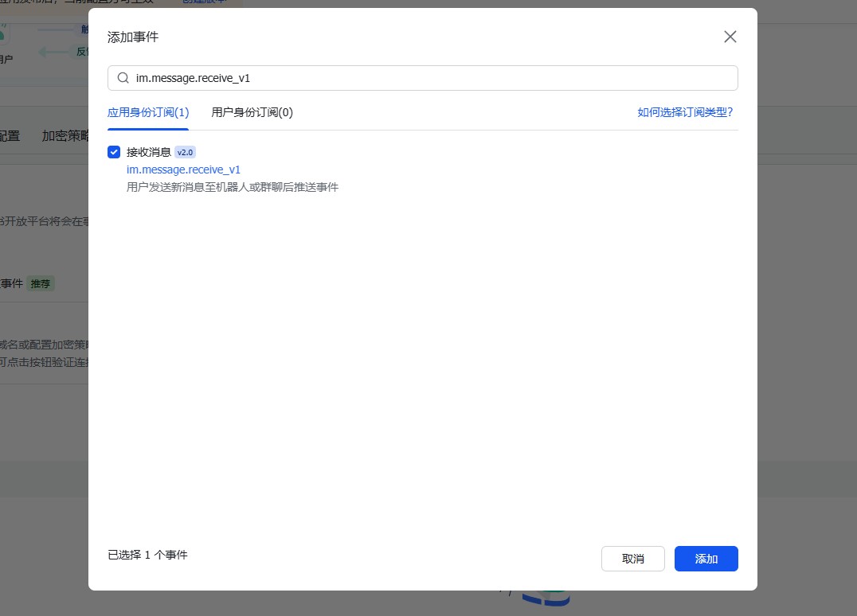857x616 pixels.
Task: Click the v2.0 version badge
Action: tap(186, 152)
